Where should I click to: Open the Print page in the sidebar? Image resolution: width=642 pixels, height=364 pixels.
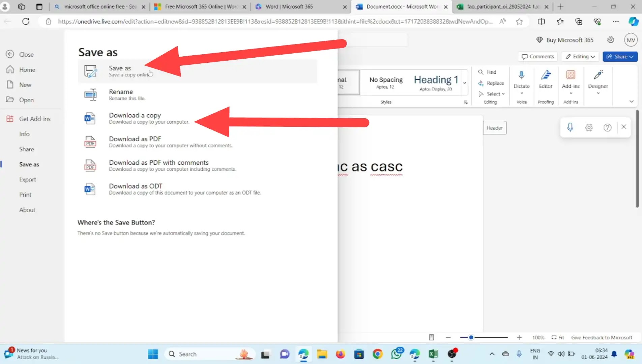[25, 194]
